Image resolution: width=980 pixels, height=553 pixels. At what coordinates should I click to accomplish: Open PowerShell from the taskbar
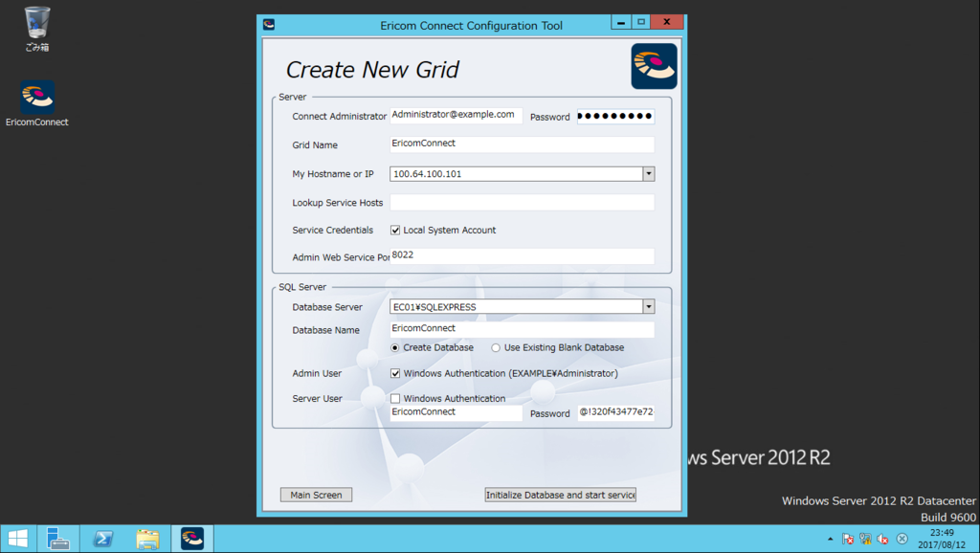coord(102,539)
